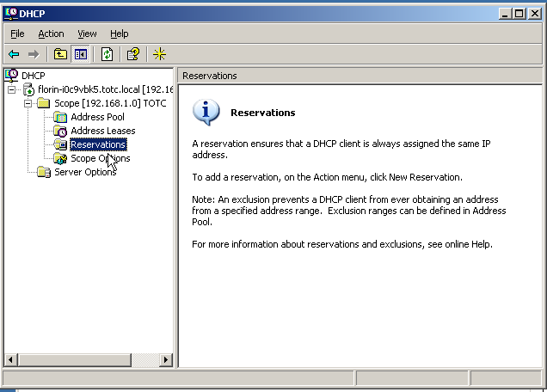Viewport: 547px width, 392px height.
Task: Select the Address Pool tree item
Action: coord(97,117)
